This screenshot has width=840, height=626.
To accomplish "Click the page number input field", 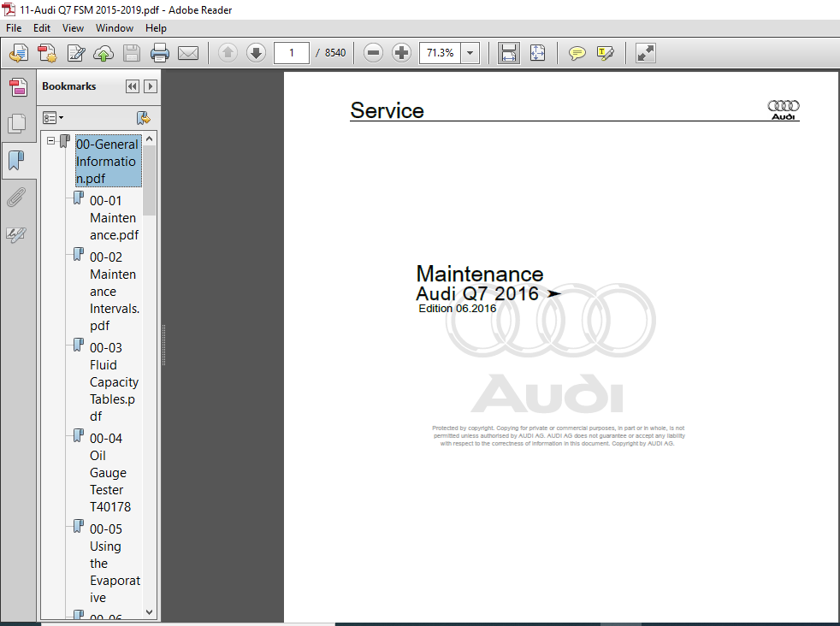I will (292, 53).
